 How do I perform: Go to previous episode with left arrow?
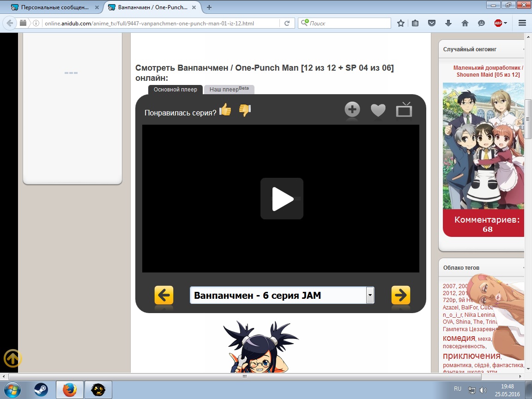[164, 295]
